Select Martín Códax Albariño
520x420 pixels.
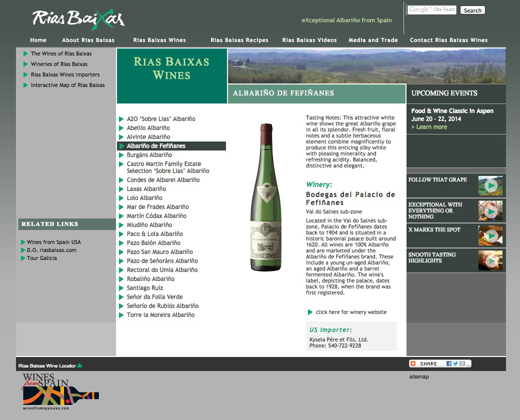pyautogui.click(x=156, y=215)
